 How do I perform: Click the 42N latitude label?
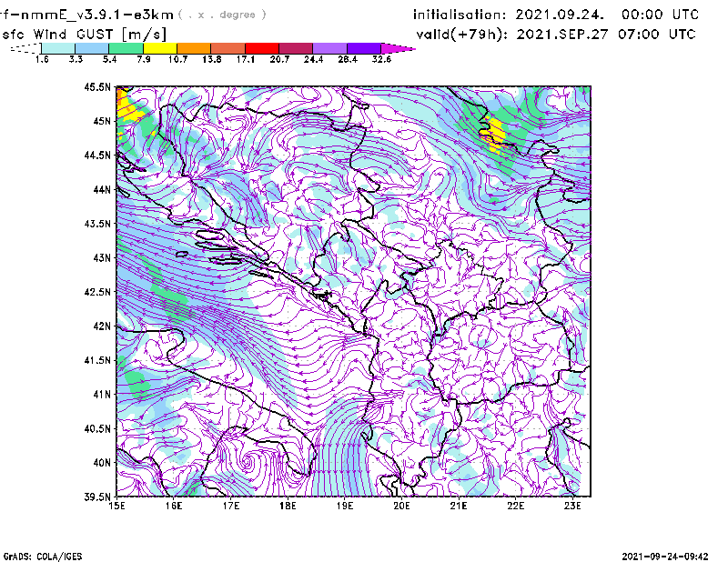102,326
